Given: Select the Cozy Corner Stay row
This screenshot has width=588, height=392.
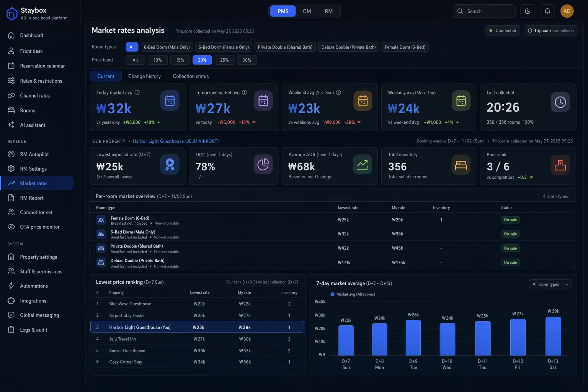Looking at the screenshot, I should (x=198, y=362).
